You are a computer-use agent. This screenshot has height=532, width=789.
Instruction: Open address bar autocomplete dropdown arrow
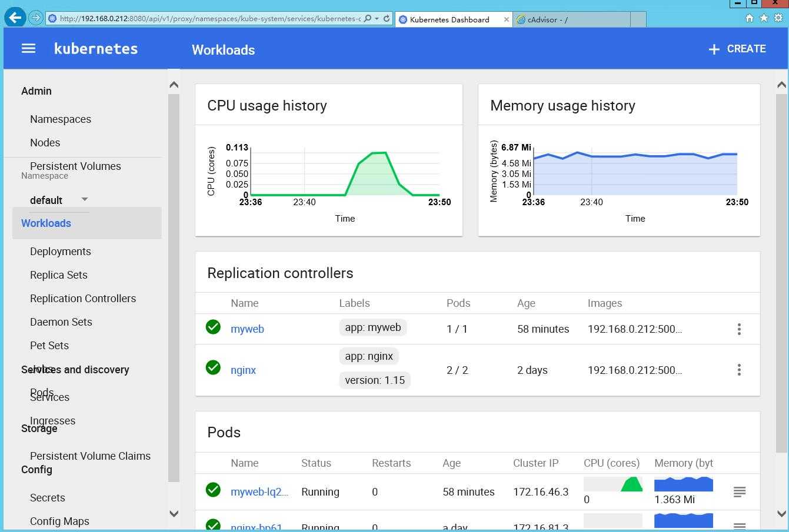[x=377, y=18]
